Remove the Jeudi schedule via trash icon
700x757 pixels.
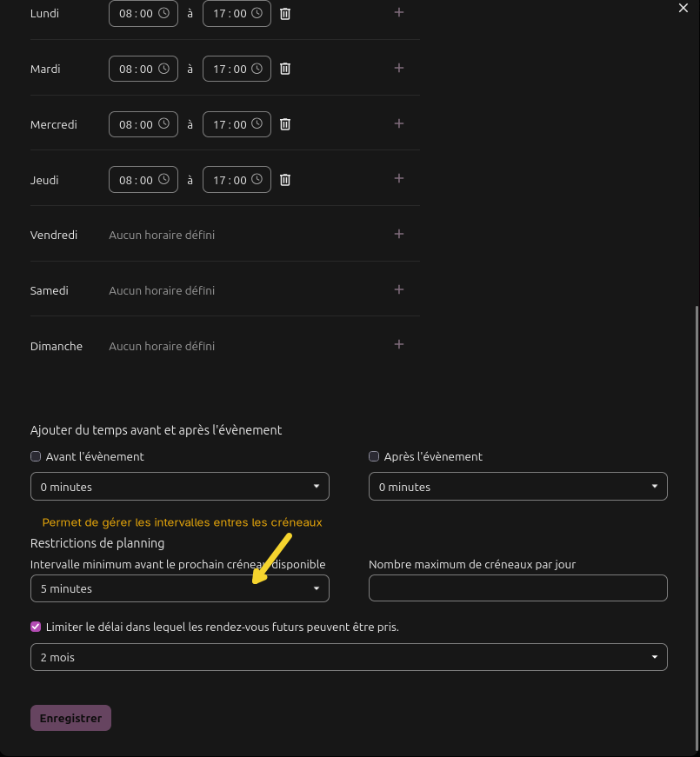coord(285,180)
